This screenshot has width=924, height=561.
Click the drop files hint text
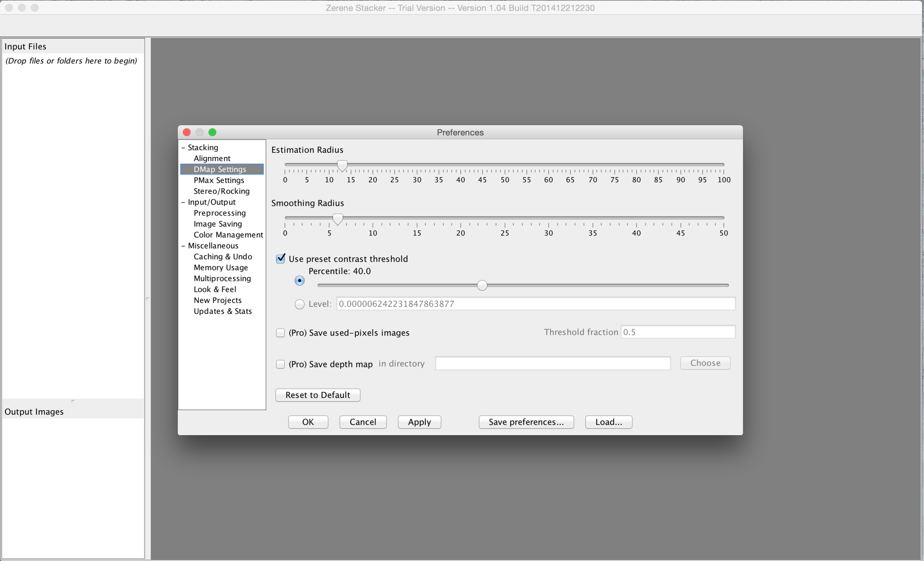point(71,61)
